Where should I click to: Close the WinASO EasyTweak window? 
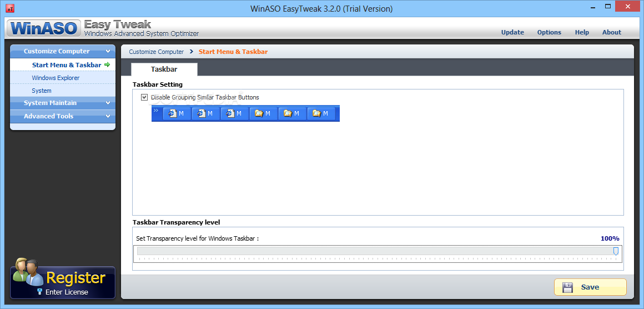tap(627, 6)
